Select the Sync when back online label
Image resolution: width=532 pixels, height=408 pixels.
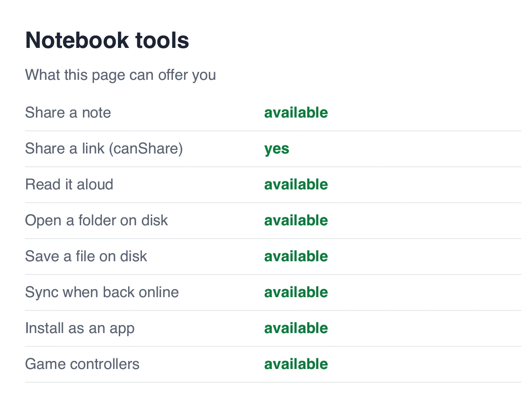click(102, 292)
